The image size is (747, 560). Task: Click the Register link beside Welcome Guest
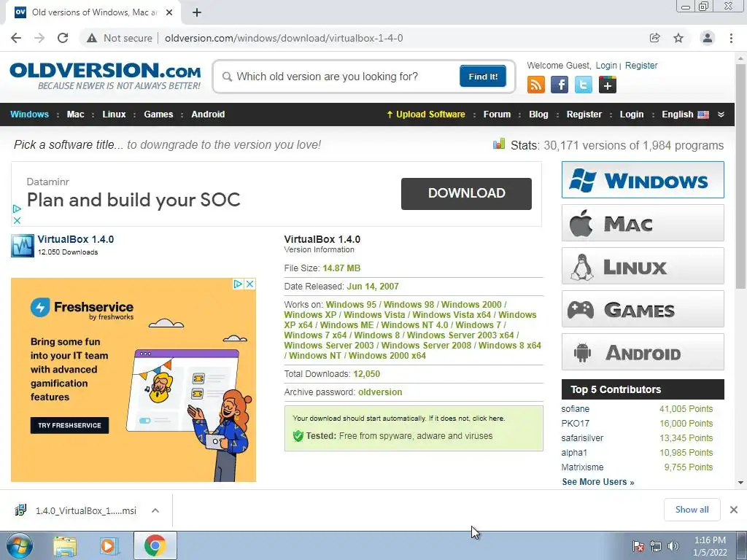tap(641, 66)
